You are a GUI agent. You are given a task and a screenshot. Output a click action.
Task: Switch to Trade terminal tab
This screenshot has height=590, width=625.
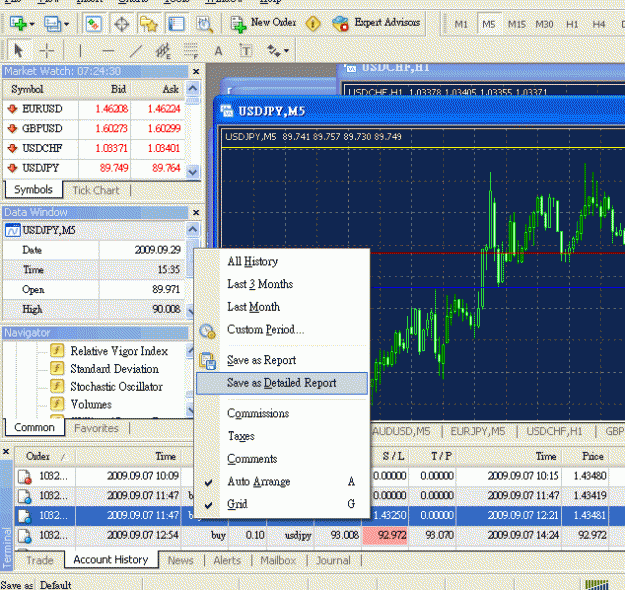click(39, 560)
